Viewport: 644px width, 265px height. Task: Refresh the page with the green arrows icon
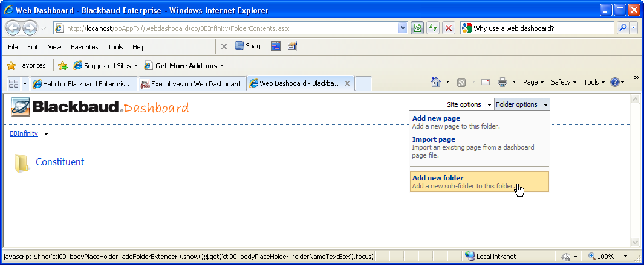coord(433,28)
